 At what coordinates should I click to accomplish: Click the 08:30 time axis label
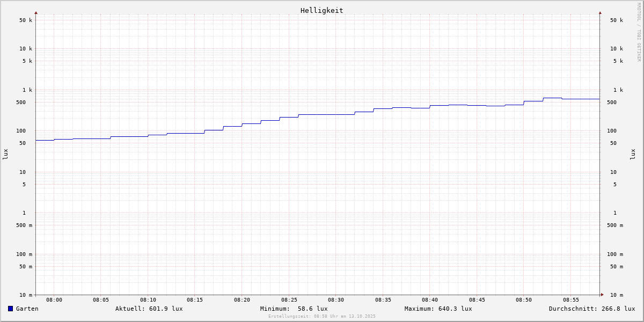coord(336,300)
